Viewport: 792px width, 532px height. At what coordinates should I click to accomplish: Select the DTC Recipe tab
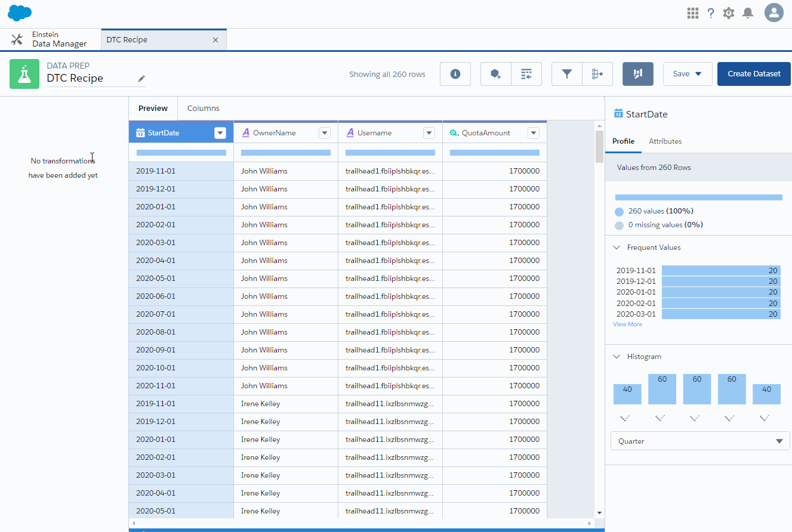click(x=164, y=39)
